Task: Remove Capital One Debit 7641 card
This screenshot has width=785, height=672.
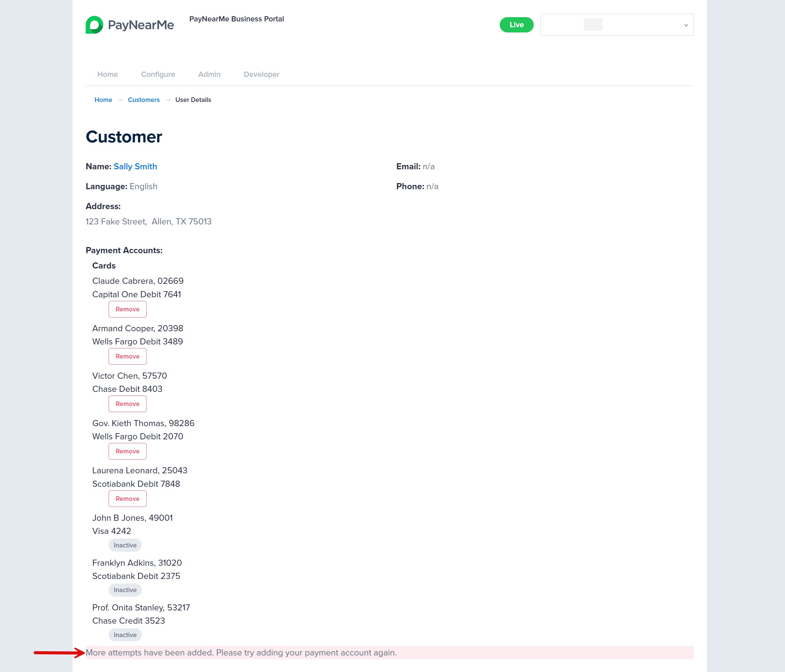Action: pyautogui.click(x=127, y=309)
